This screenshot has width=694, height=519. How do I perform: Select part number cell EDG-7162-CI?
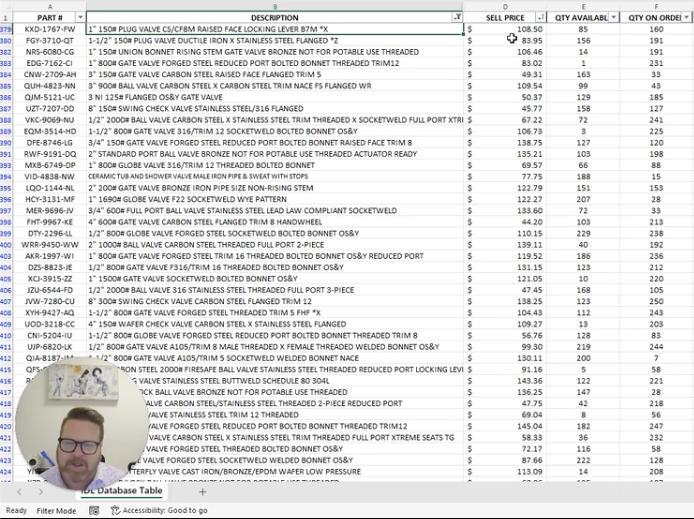pos(50,63)
